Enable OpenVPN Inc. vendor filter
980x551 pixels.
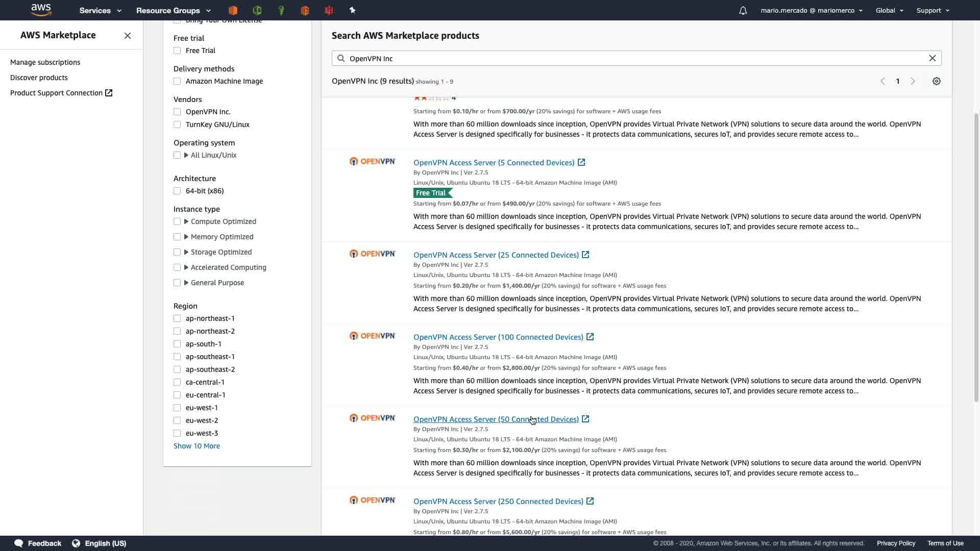point(177,112)
